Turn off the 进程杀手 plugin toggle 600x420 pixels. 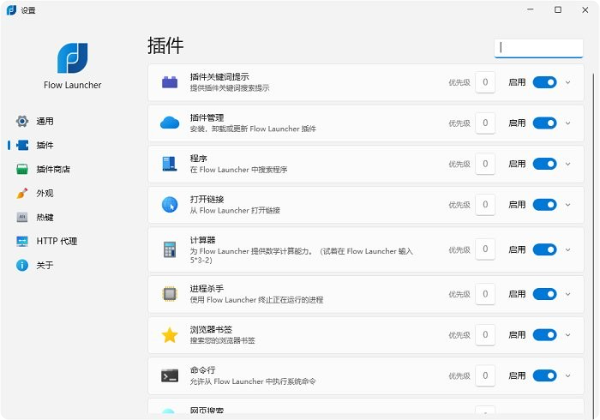(545, 294)
